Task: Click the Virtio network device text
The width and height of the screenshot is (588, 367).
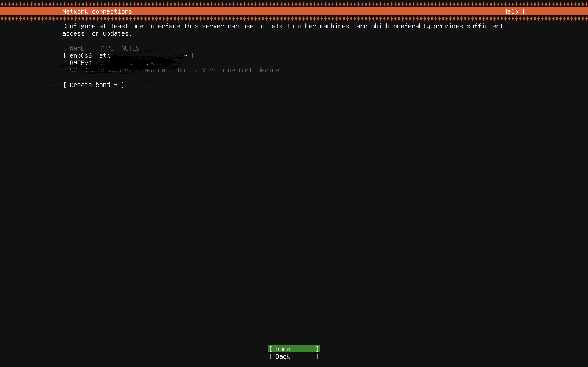Action: pyautogui.click(x=241, y=70)
